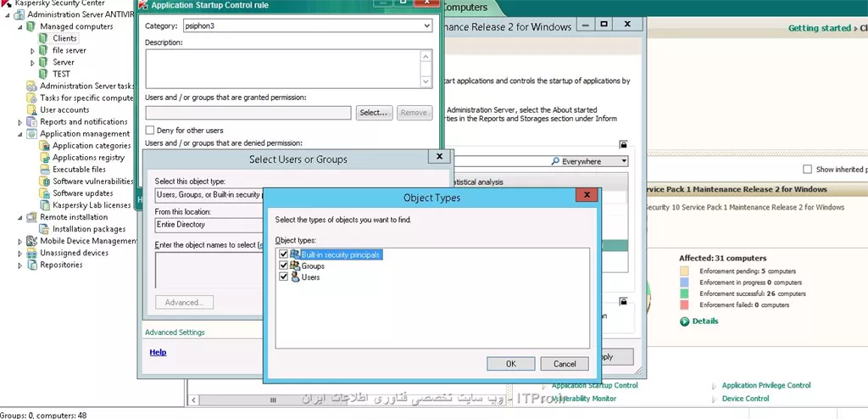This screenshot has width=868, height=419.
Task: Click Cancel in Object Types dialog
Action: pyautogui.click(x=565, y=364)
